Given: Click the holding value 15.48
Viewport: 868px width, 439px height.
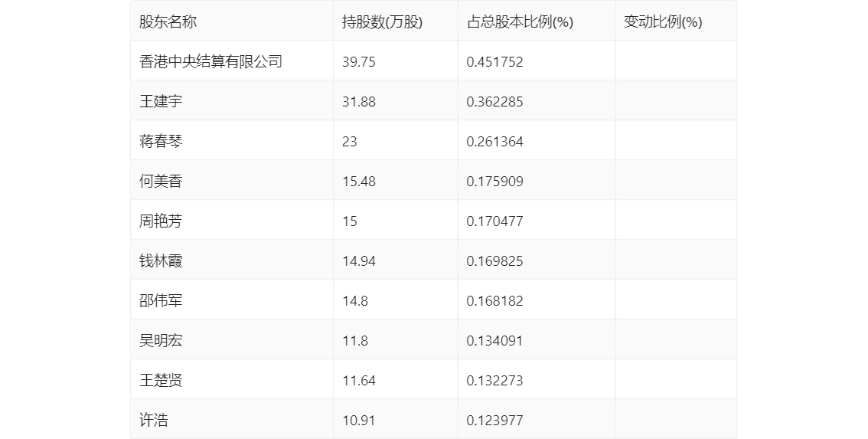Looking at the screenshot, I should click(x=359, y=182).
